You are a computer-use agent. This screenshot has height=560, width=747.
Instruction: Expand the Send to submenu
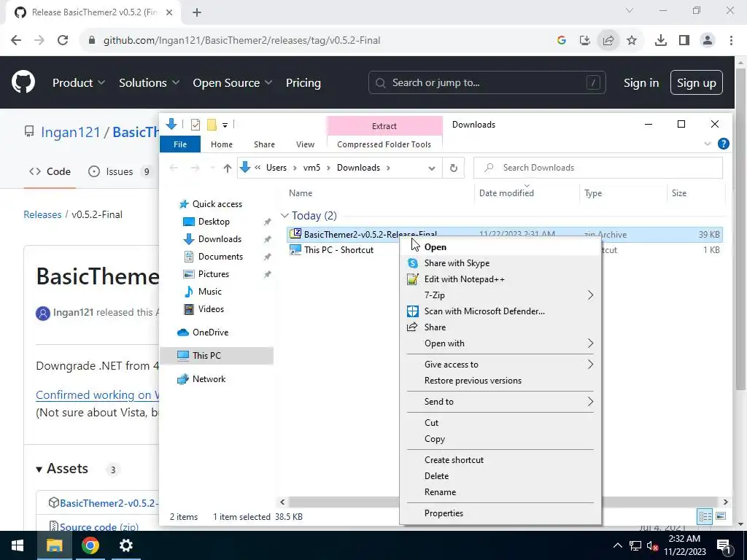click(590, 402)
